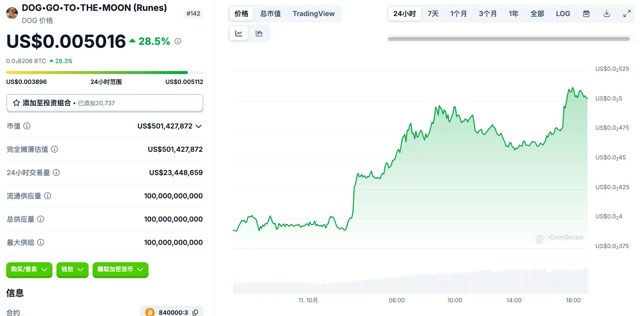This screenshot has height=316, width=644.
Task: Click the info icon beside 市值
Action: pyautogui.click(x=27, y=126)
